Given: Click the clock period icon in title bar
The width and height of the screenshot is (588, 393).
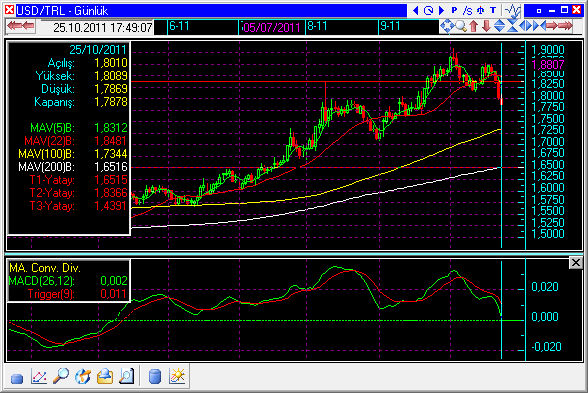Looking at the screenshot, I should point(429,10).
